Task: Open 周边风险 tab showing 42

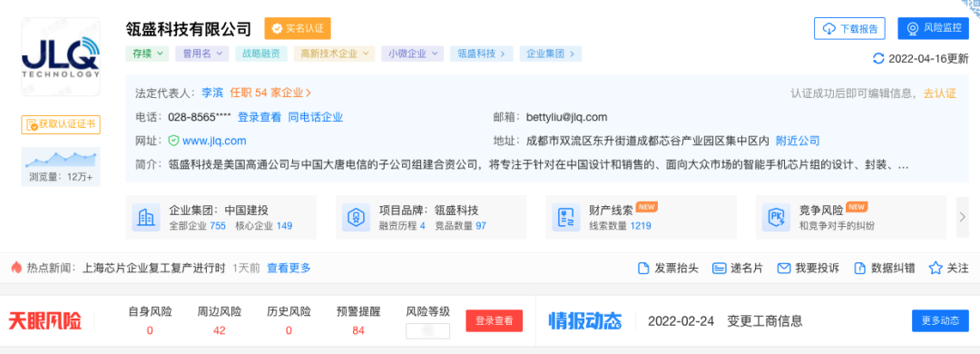Action: [x=220, y=320]
